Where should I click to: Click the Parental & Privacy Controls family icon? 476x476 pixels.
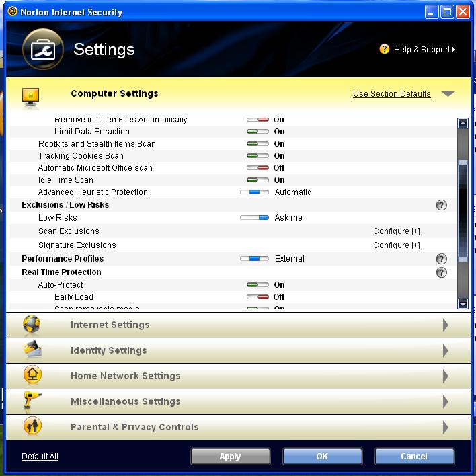click(32, 426)
